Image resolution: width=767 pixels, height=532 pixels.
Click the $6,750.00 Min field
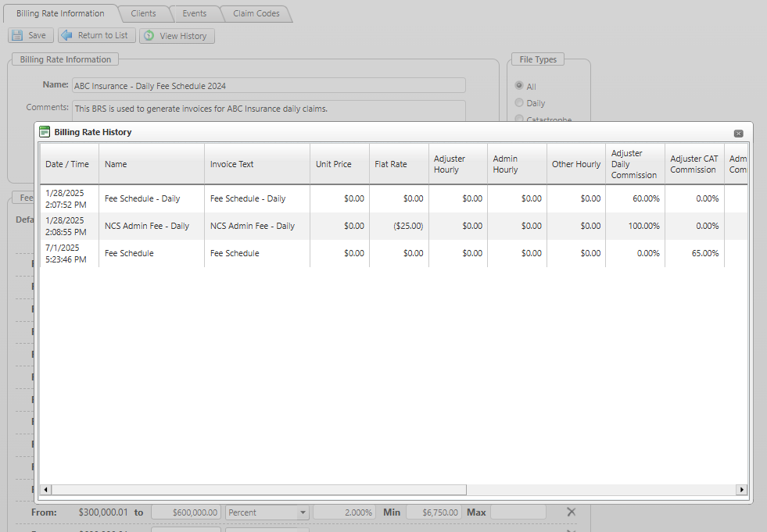click(x=434, y=512)
